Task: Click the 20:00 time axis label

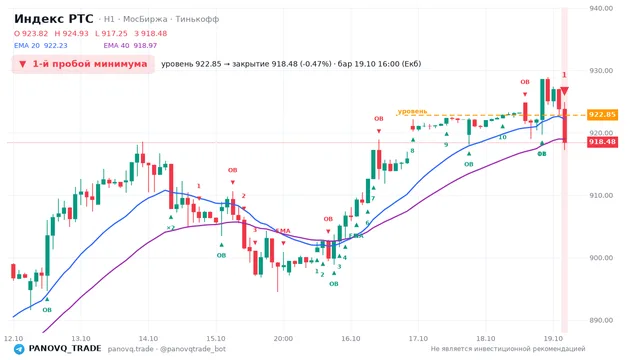Action: [283, 338]
